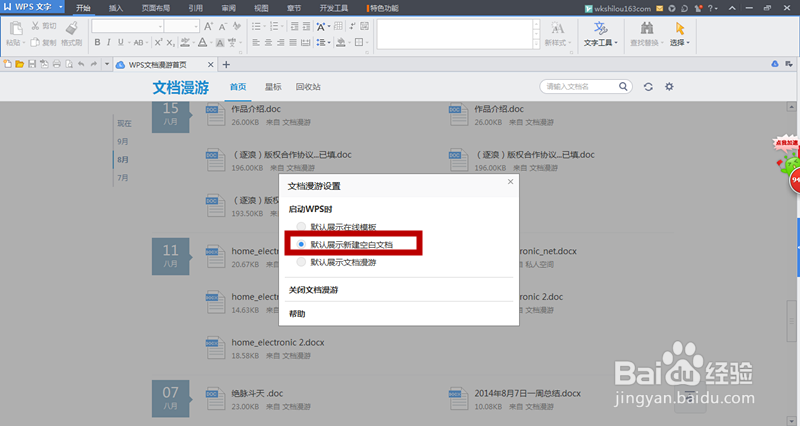Select the Format Painter (格式刷) brush
800x426 pixels.
(x=71, y=34)
